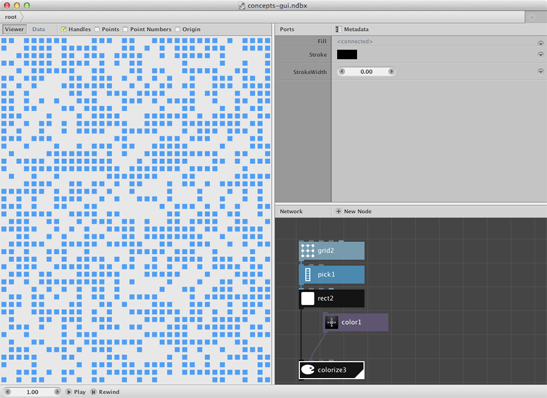This screenshot has height=398, width=547.
Task: Click the button at address bar right end
Action: pos(532,17)
